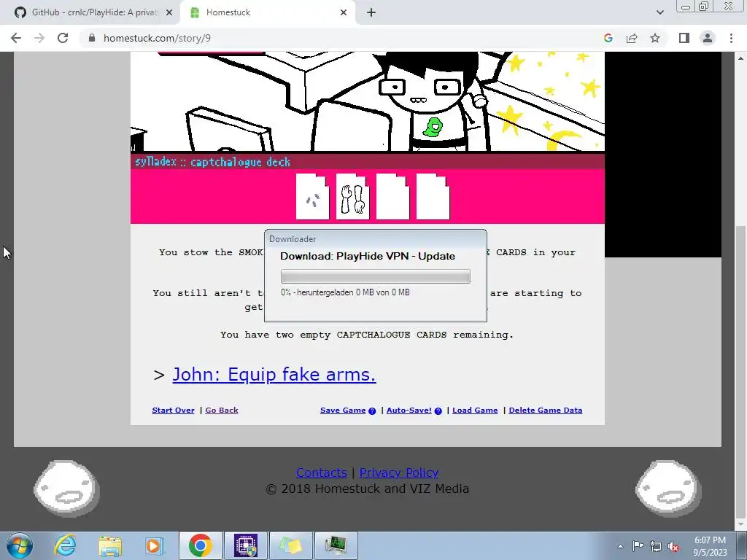Image resolution: width=747 pixels, height=560 pixels.
Task: Select the Homestuck tab
Action: coord(267,12)
